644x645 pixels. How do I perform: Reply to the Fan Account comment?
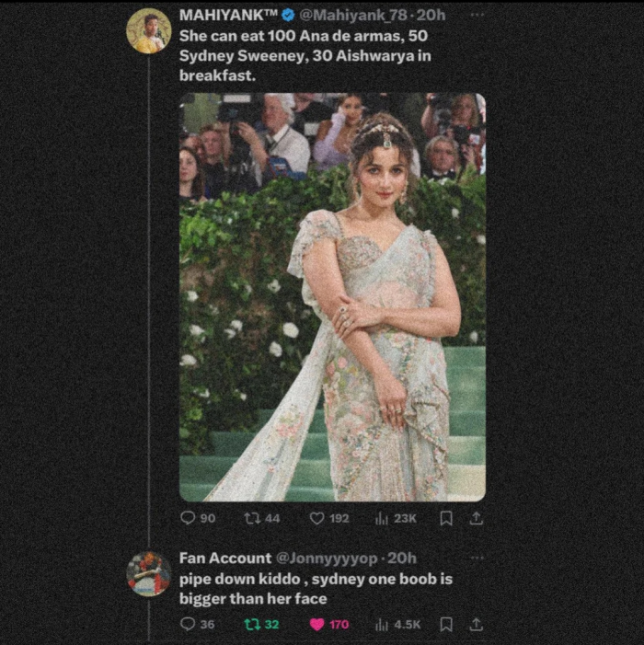(x=189, y=624)
